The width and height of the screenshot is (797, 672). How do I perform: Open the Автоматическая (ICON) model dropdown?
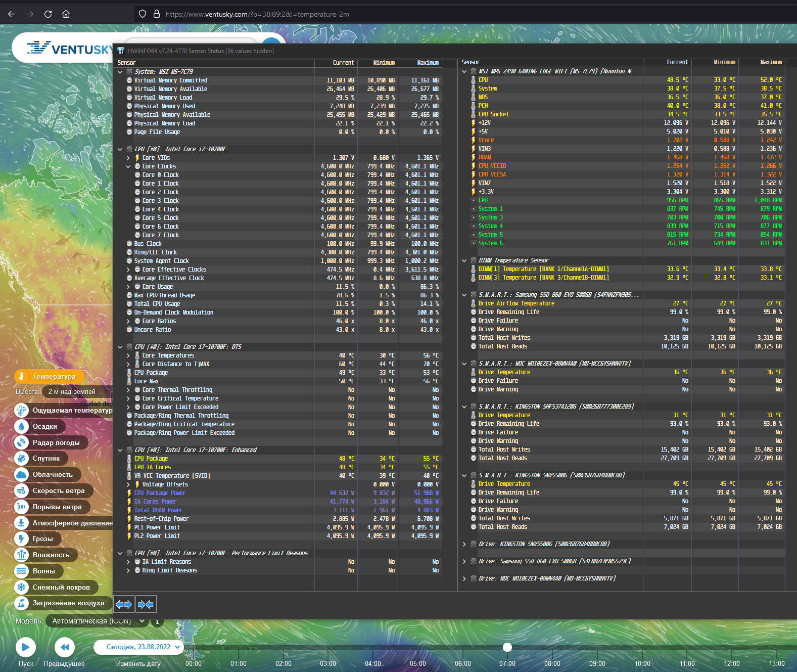point(98,621)
